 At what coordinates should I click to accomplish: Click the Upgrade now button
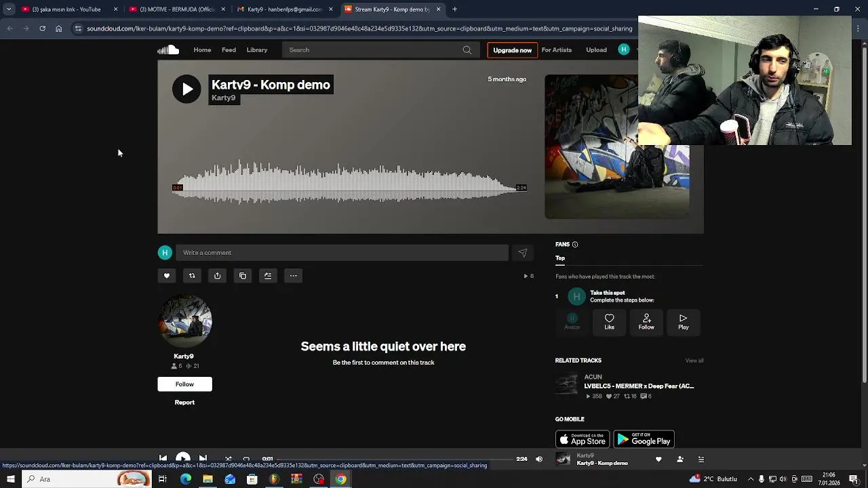click(513, 50)
